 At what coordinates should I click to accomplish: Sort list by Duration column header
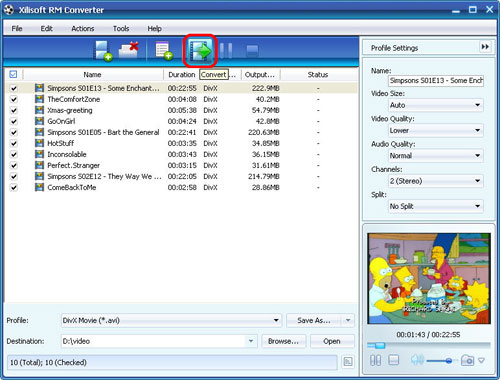pyautogui.click(x=182, y=74)
